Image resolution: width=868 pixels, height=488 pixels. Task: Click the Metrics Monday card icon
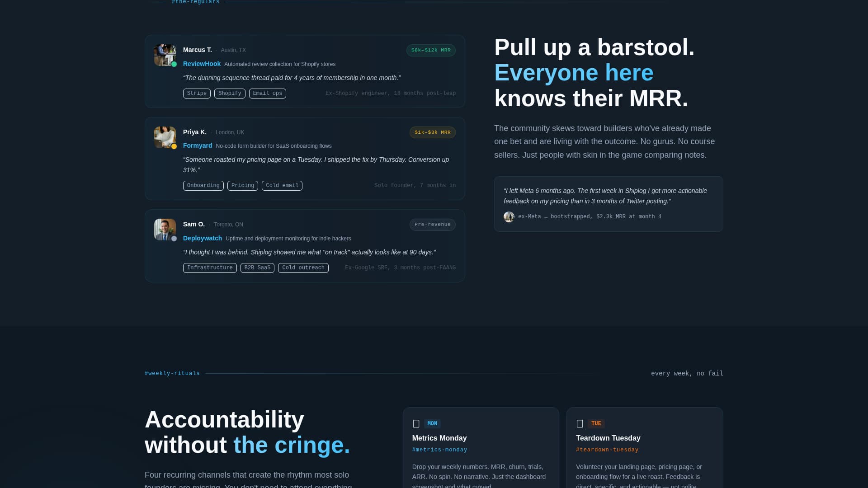pyautogui.click(x=416, y=424)
